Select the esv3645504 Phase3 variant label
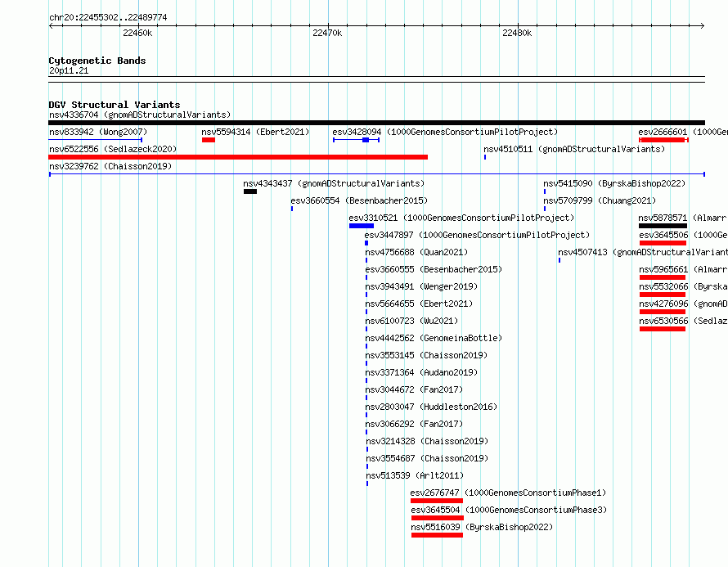Viewport: 728px width, 567px height. tap(509, 510)
